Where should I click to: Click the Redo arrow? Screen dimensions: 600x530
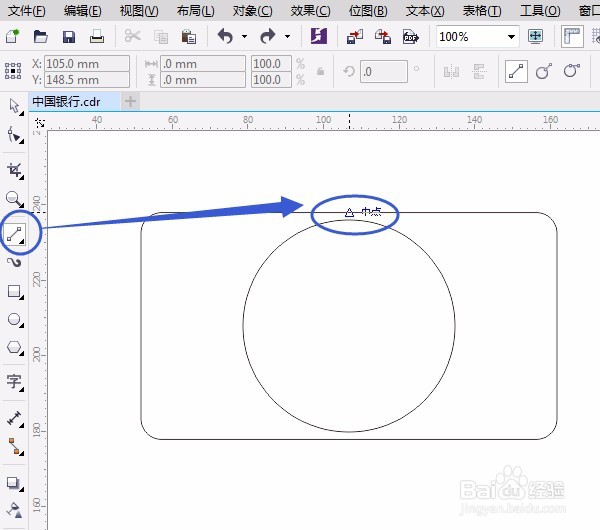click(x=268, y=36)
